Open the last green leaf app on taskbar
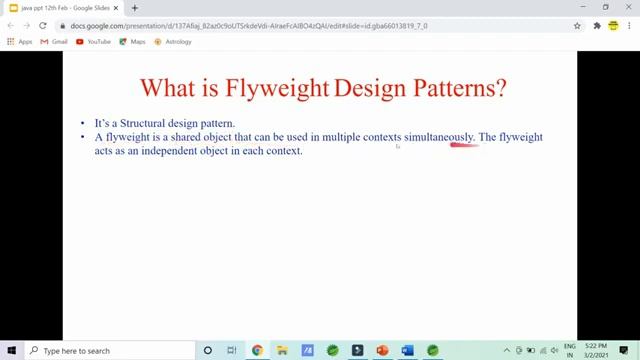The image size is (640, 360). click(433, 350)
